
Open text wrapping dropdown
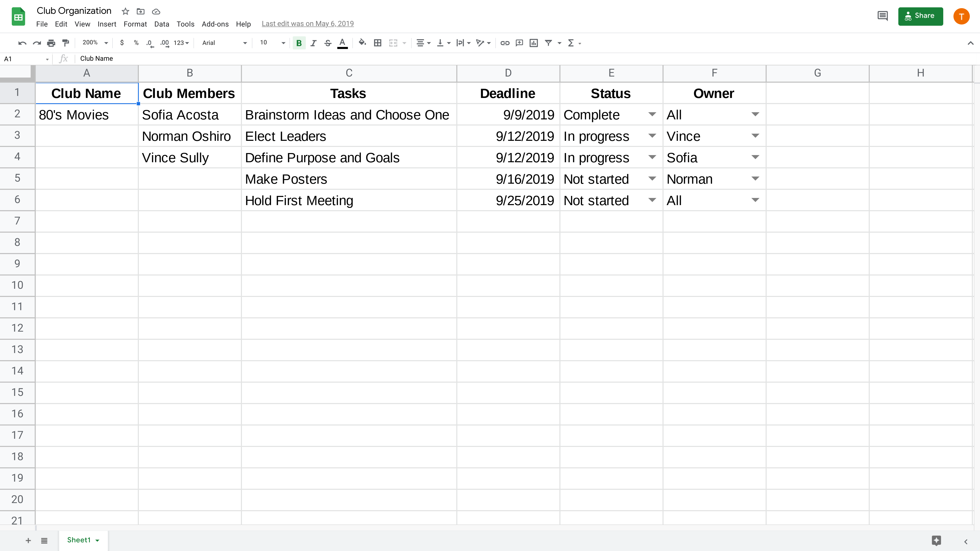463,43
